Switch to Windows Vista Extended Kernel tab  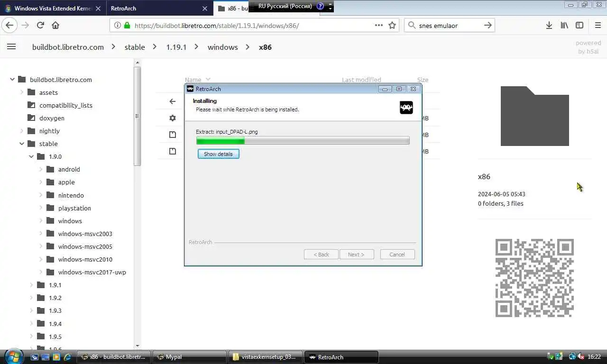pyautogui.click(x=53, y=9)
